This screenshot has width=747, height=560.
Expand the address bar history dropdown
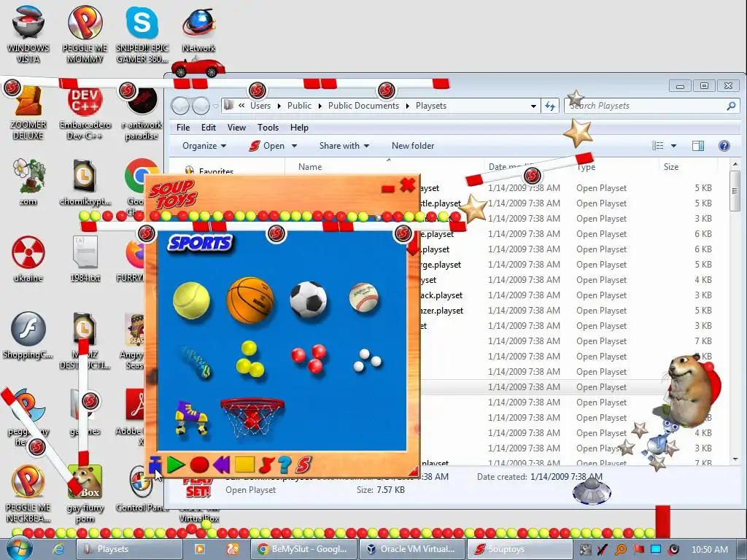(x=533, y=106)
